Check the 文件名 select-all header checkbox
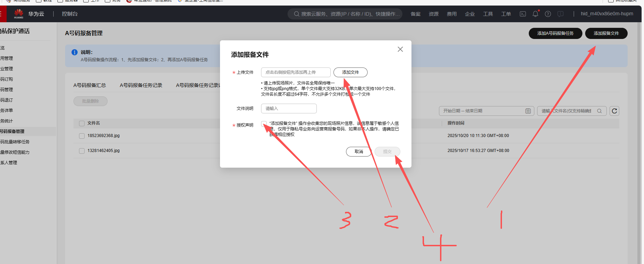This screenshot has width=644, height=264. (82, 123)
